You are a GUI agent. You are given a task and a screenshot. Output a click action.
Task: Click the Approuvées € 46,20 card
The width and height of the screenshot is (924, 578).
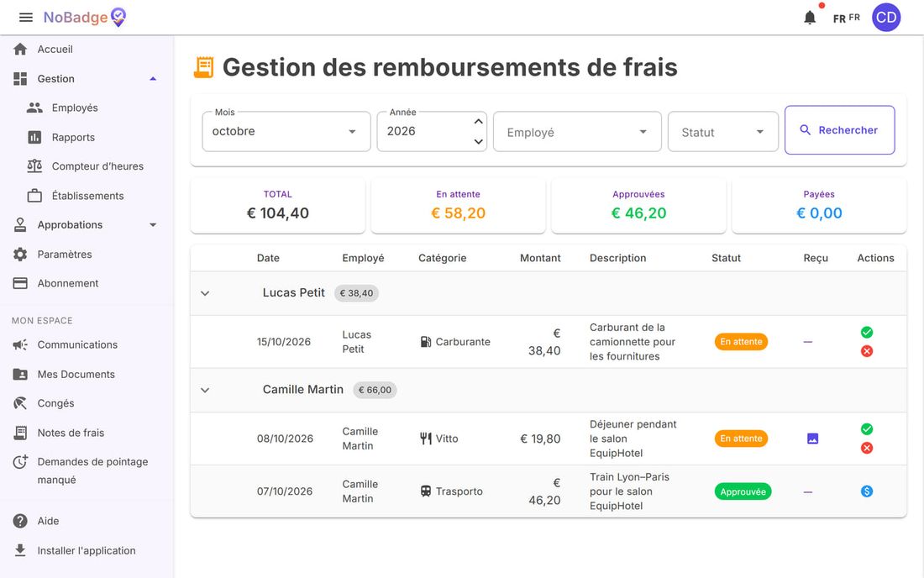pos(638,206)
